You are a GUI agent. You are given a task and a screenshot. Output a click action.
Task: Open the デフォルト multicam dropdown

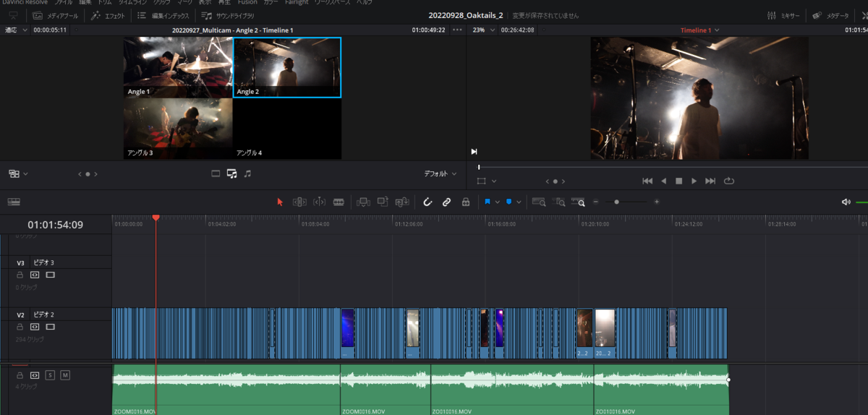click(x=441, y=174)
